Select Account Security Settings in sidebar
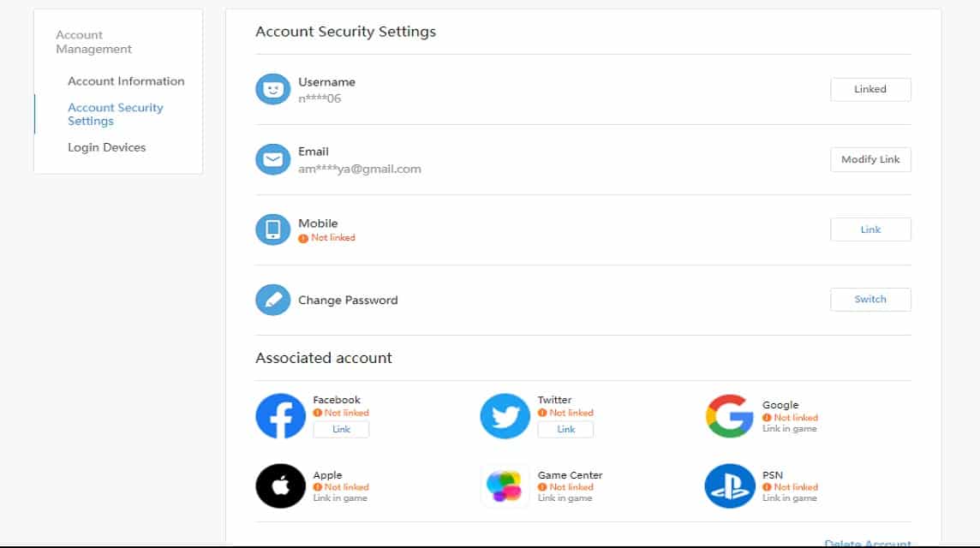This screenshot has width=980, height=548. [x=115, y=113]
